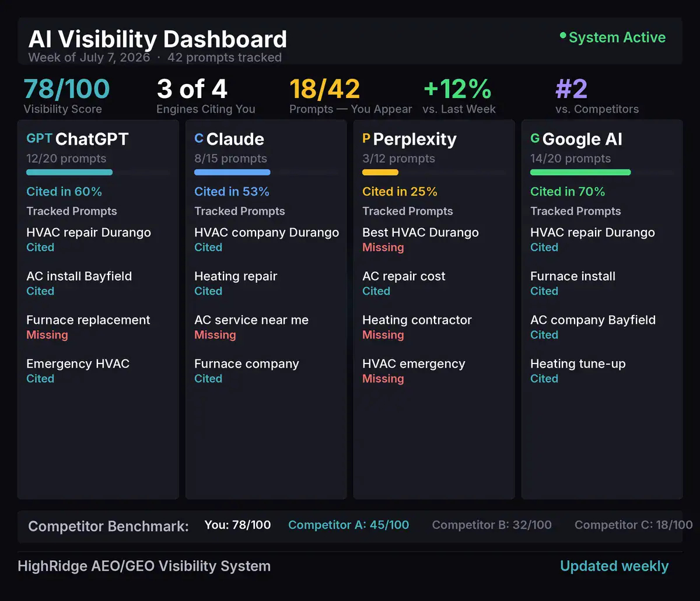700x601 pixels.
Task: Click the Competitor A: 45/100 score
Action: pos(349,525)
